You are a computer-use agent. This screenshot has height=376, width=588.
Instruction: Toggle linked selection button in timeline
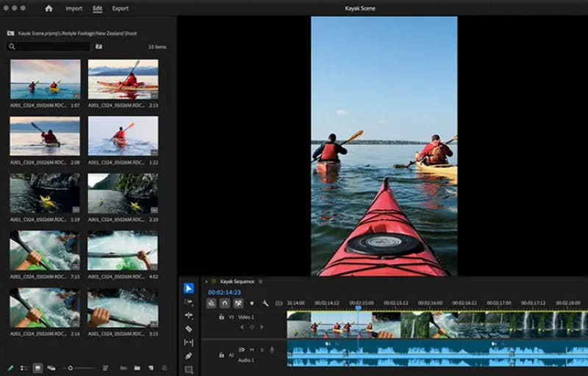click(238, 303)
